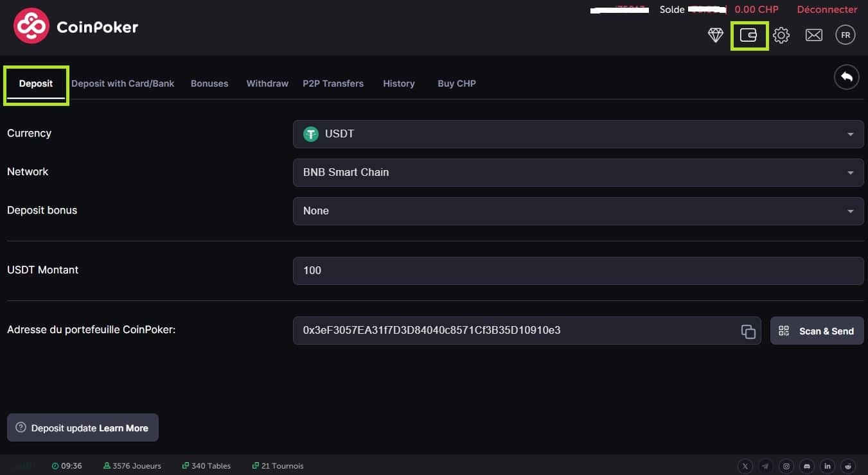This screenshot has height=475, width=868.
Task: Open the wallet icon in header
Action: tap(748, 35)
